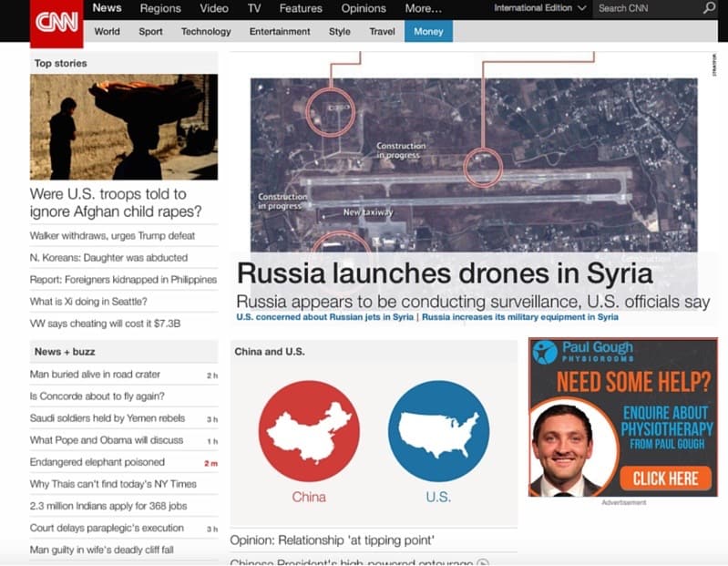Open 'Why Thais can't find today's NY Times'
728x566 pixels.
pos(113,484)
